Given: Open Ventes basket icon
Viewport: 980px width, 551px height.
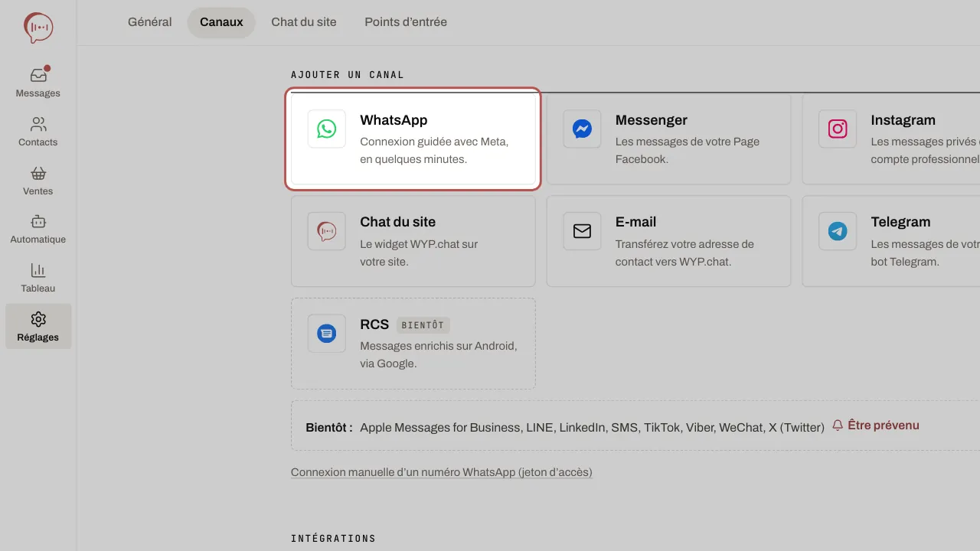Looking at the screenshot, I should (x=38, y=173).
